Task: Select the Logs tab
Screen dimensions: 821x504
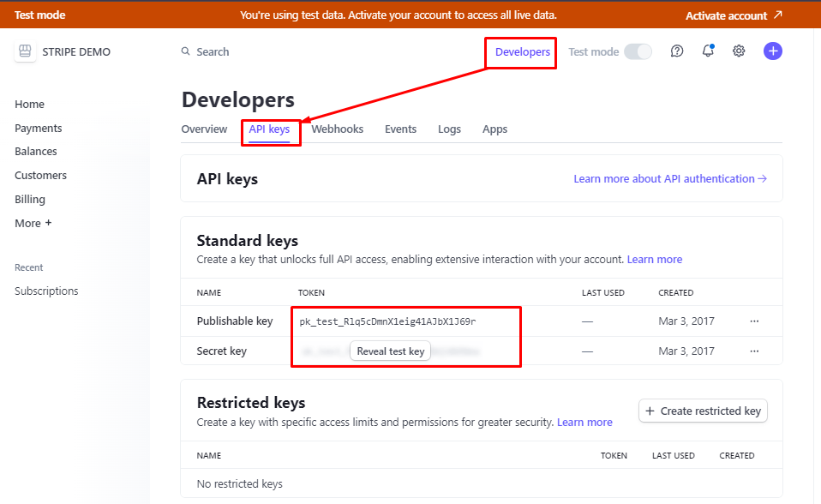Action: pyautogui.click(x=449, y=129)
